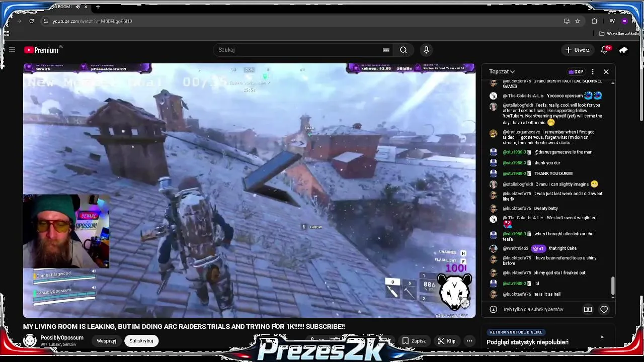The height and width of the screenshot is (362, 644).
Task: Reload the page in browser
Action: tap(31, 21)
